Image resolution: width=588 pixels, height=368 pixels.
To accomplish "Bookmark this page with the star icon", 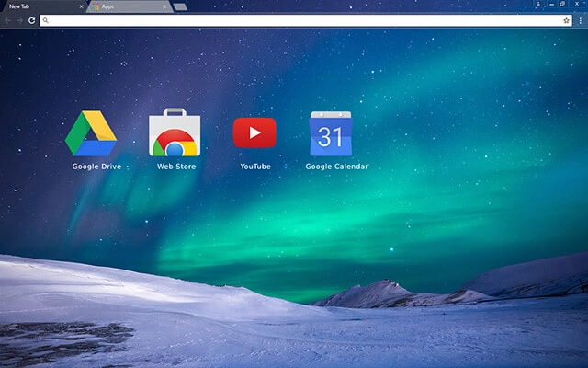I will click(566, 20).
